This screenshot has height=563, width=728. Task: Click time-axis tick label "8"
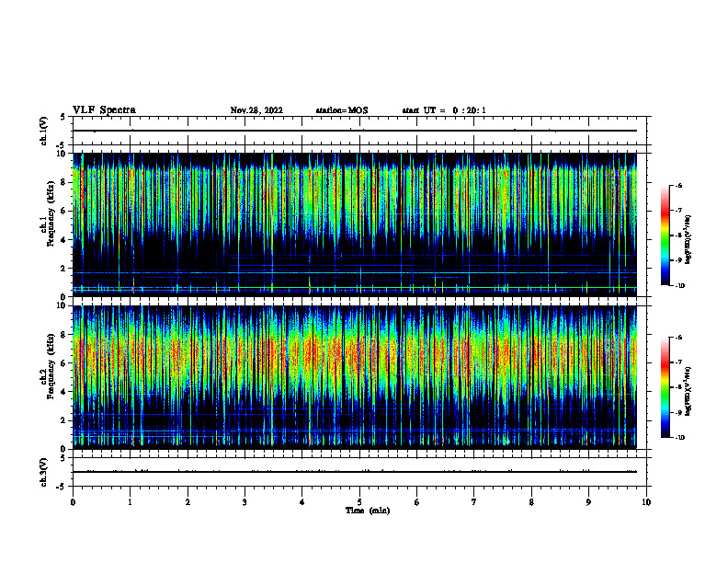[531, 502]
